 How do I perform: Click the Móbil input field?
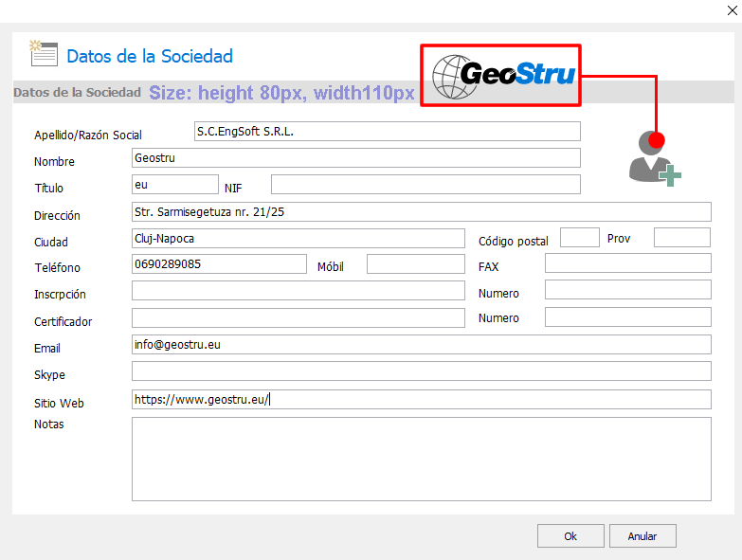[415, 264]
